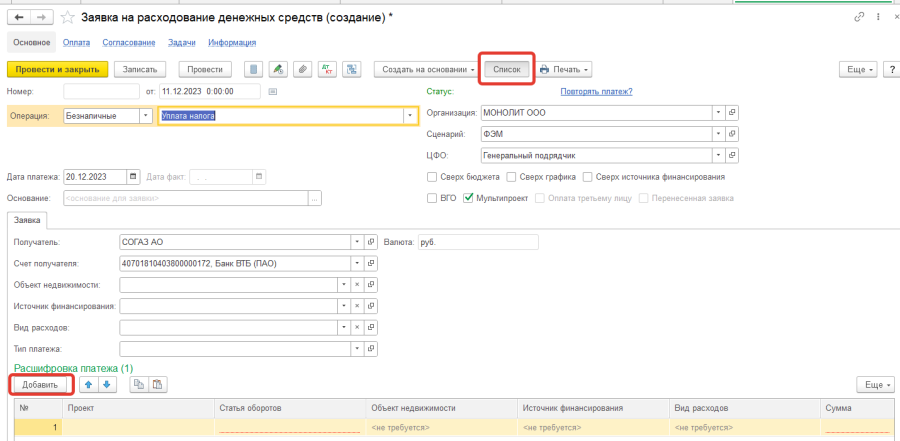Uncheck the Мультипроект checkbox
The image size is (900, 441).
468,198
